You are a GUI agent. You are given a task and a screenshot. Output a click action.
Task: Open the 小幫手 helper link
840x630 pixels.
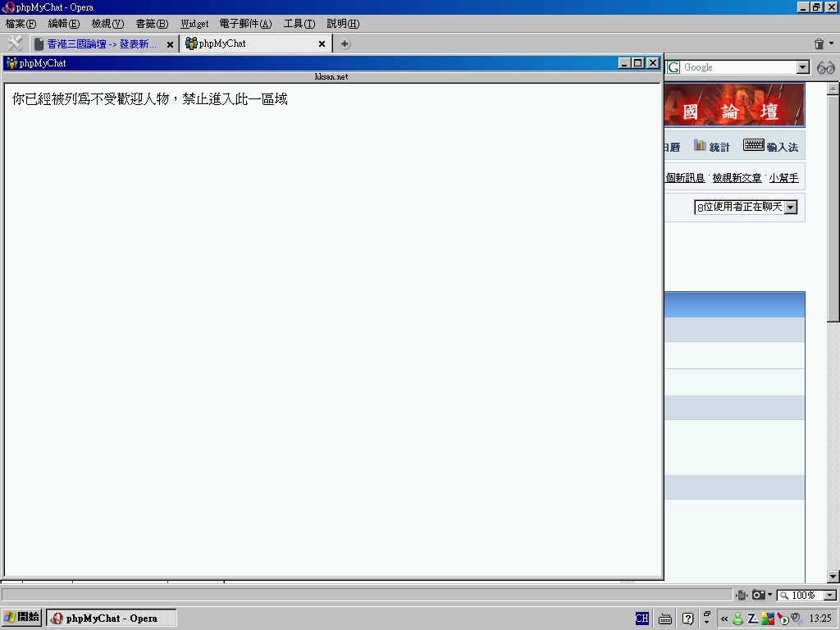tap(783, 178)
